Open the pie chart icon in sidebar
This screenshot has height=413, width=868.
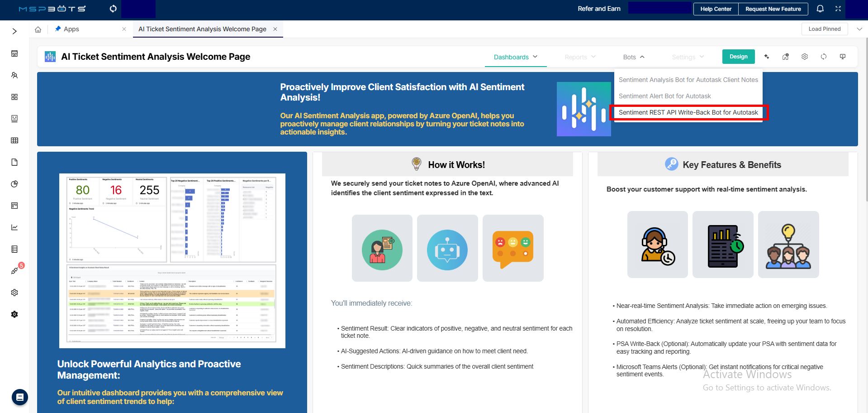click(x=14, y=184)
